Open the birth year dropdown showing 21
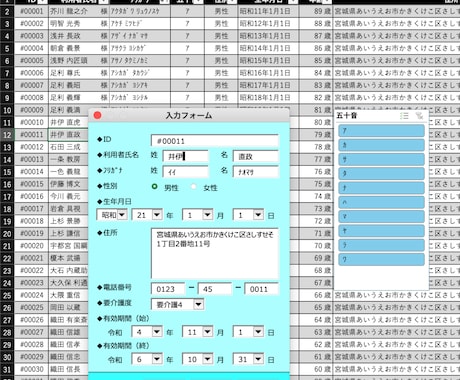Viewport: 460px width, 380px height. 157,215
